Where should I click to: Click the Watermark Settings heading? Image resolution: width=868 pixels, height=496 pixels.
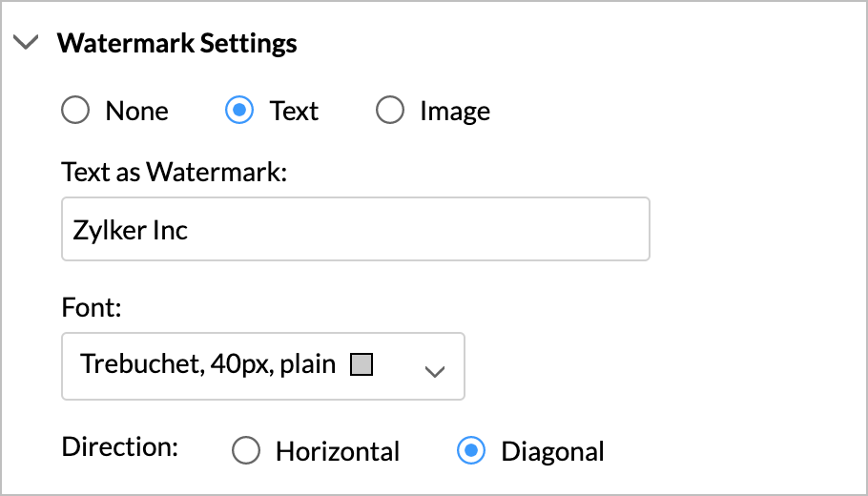[x=177, y=44]
